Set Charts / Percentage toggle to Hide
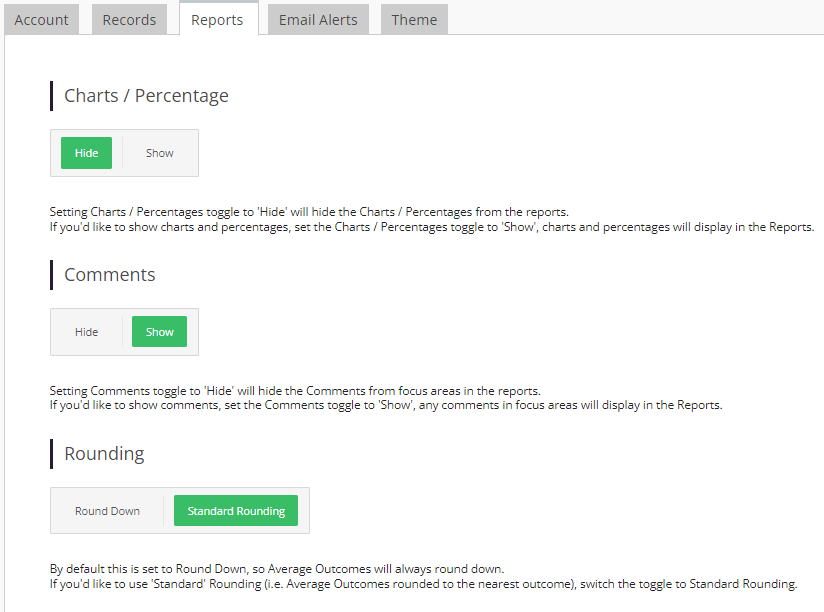Viewport: 824px width, 612px height. pyautogui.click(x=86, y=153)
